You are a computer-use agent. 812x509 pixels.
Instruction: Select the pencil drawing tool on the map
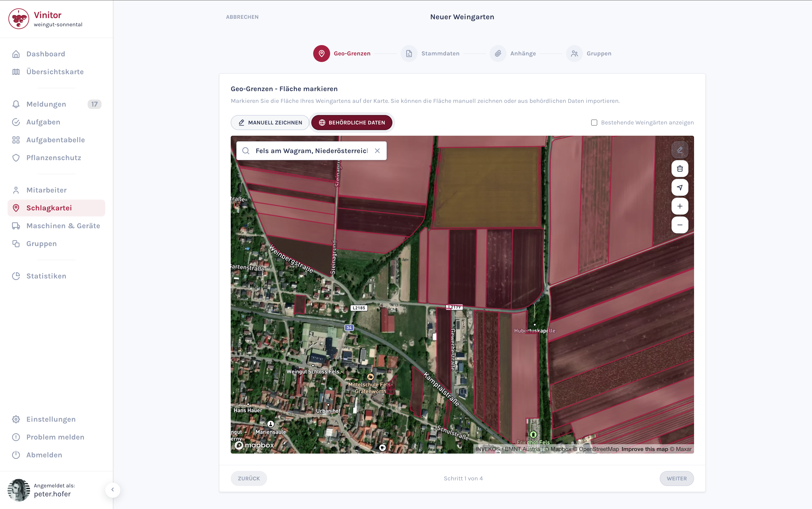click(680, 150)
